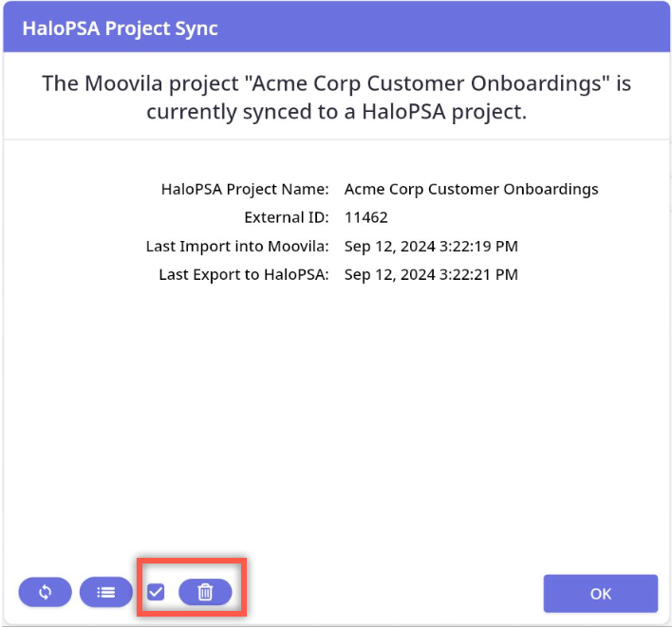Click the empty white area below the sync details
The image size is (672, 628).
coord(336,417)
